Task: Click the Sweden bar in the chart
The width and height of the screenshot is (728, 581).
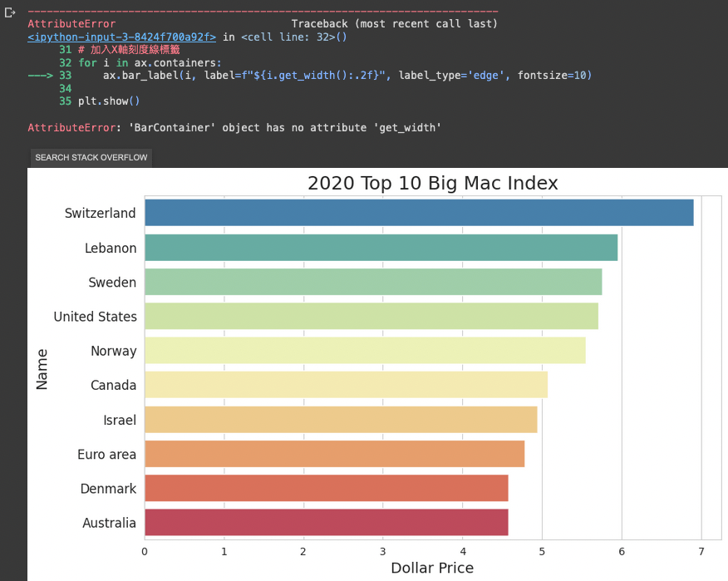Action: pos(373,282)
